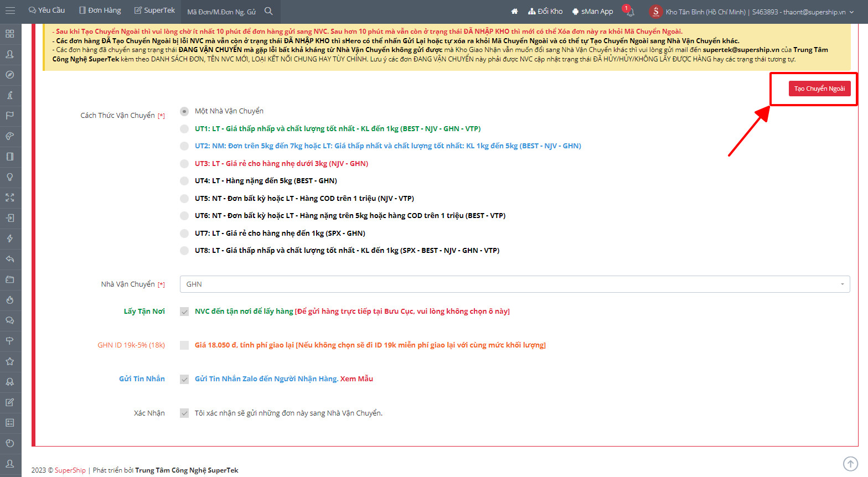Click the edit pencil icon in the sidebar

coord(10,402)
